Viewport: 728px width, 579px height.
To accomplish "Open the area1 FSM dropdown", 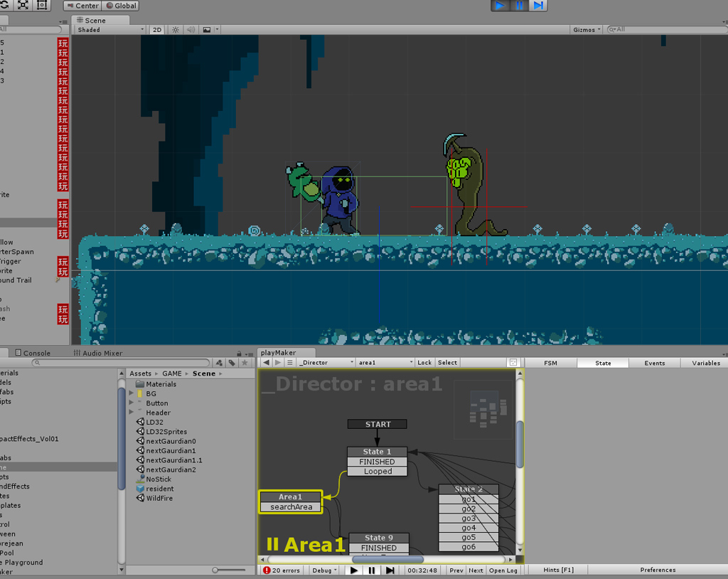I will point(385,363).
